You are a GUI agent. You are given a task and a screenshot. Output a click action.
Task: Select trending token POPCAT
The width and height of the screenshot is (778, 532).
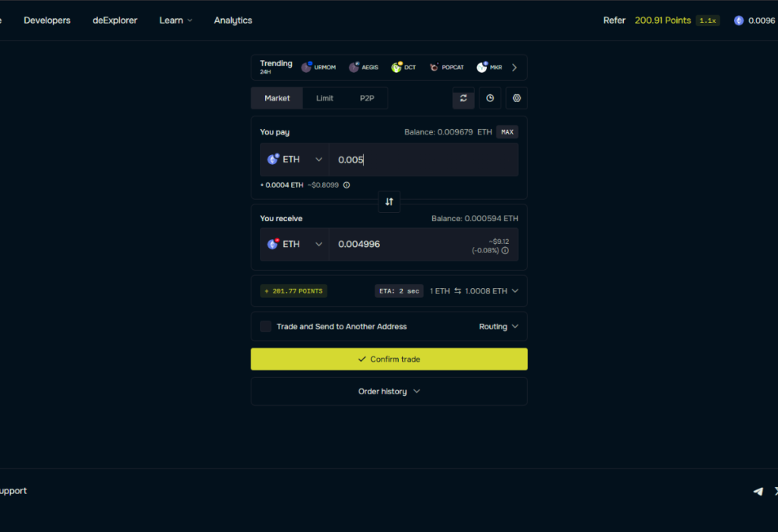tap(448, 68)
